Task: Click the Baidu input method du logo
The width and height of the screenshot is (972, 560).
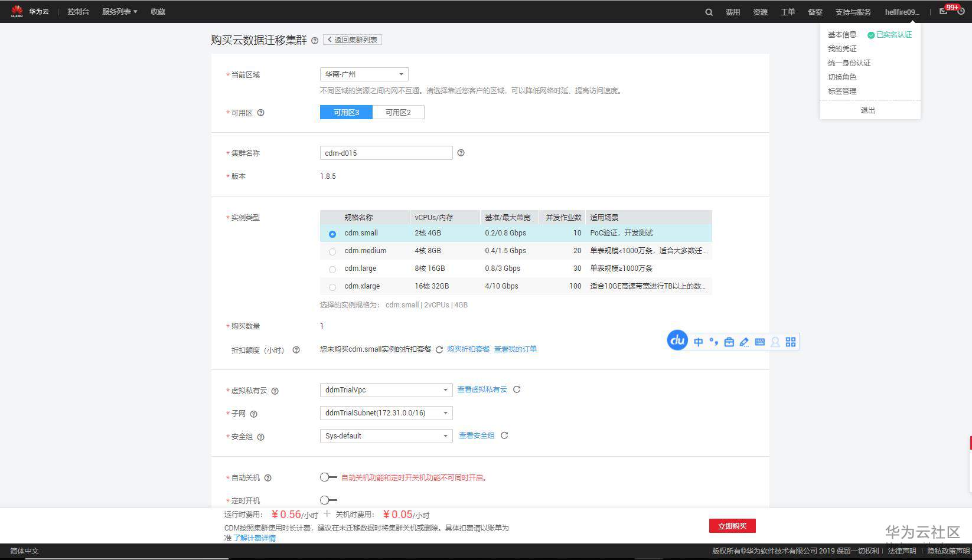Action: point(677,340)
